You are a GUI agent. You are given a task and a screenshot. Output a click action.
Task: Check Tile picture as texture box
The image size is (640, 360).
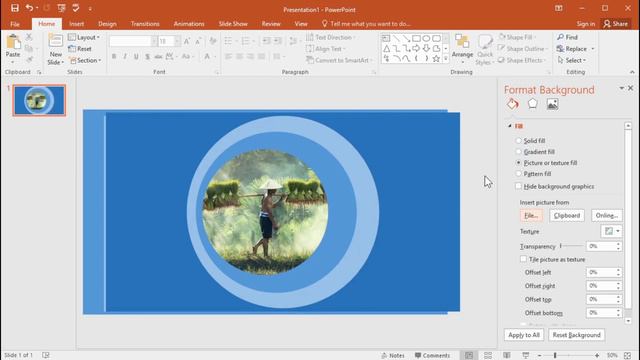pos(523,259)
